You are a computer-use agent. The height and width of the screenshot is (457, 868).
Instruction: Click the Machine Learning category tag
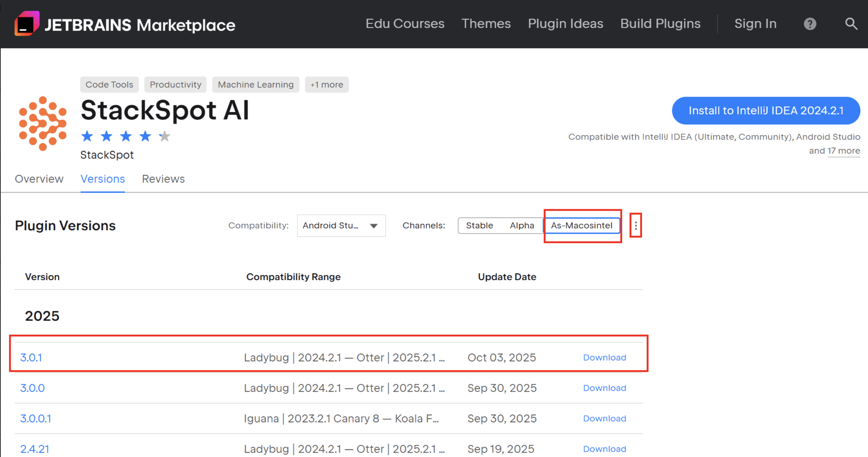255,85
